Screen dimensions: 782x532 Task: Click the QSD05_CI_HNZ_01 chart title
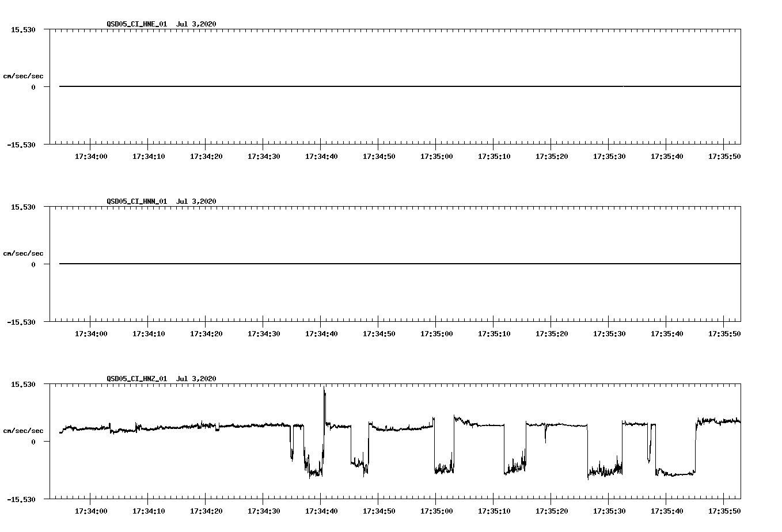161,378
